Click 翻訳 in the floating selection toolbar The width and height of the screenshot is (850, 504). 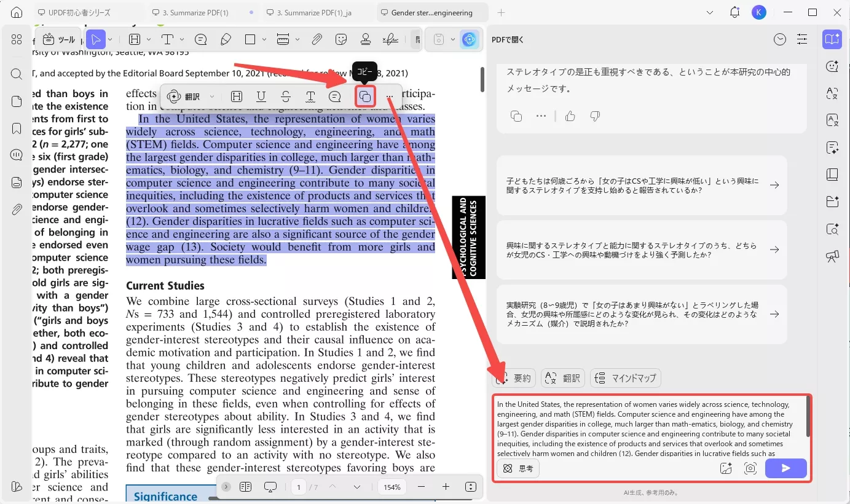[x=185, y=96]
